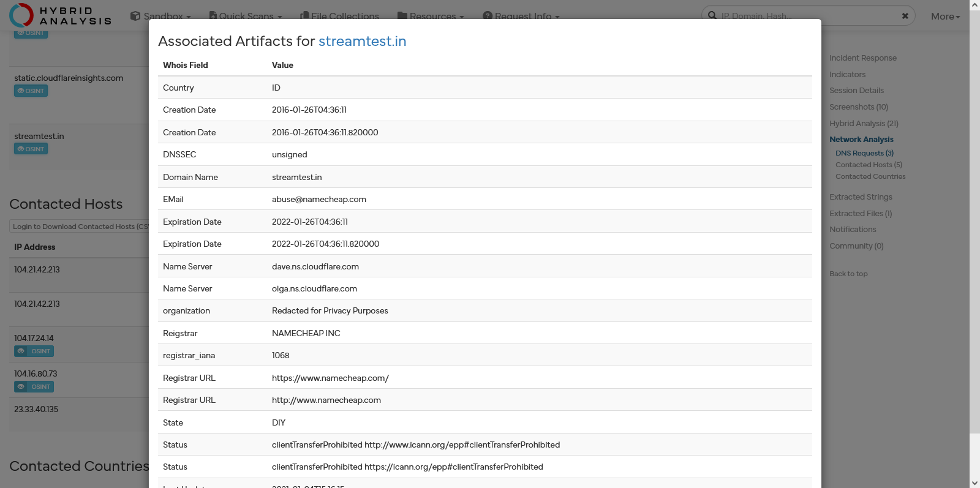Open File Collections in the navbar

(340, 16)
